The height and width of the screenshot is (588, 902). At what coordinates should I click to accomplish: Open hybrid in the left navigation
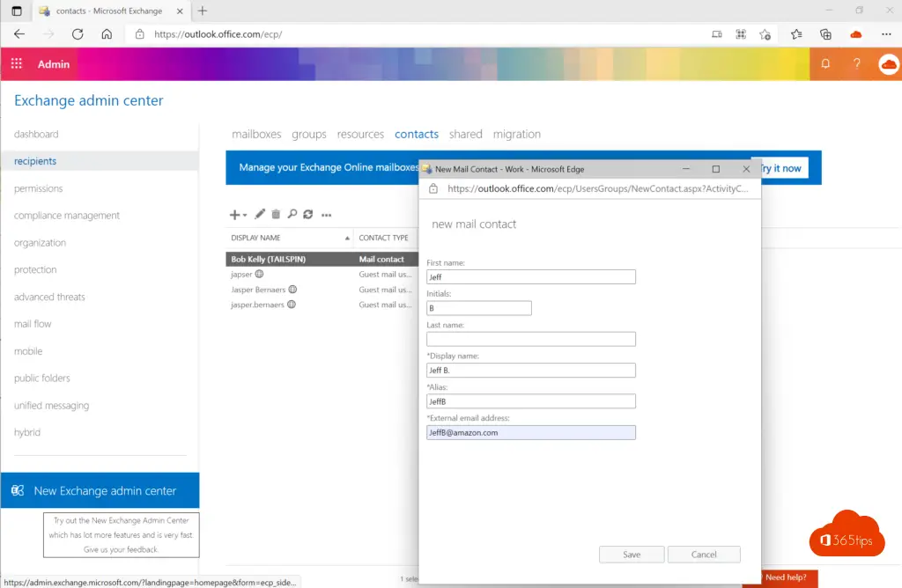click(x=27, y=432)
